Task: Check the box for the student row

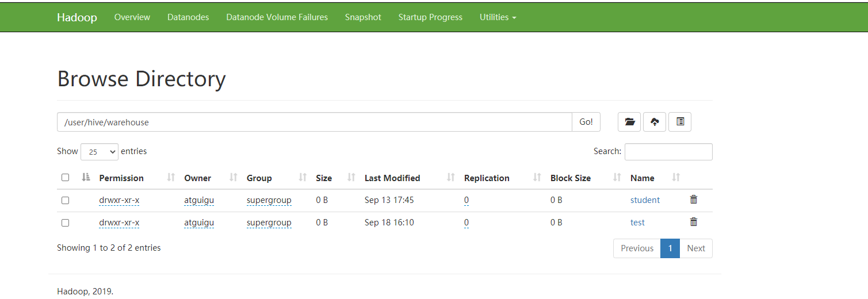Action: (65, 200)
